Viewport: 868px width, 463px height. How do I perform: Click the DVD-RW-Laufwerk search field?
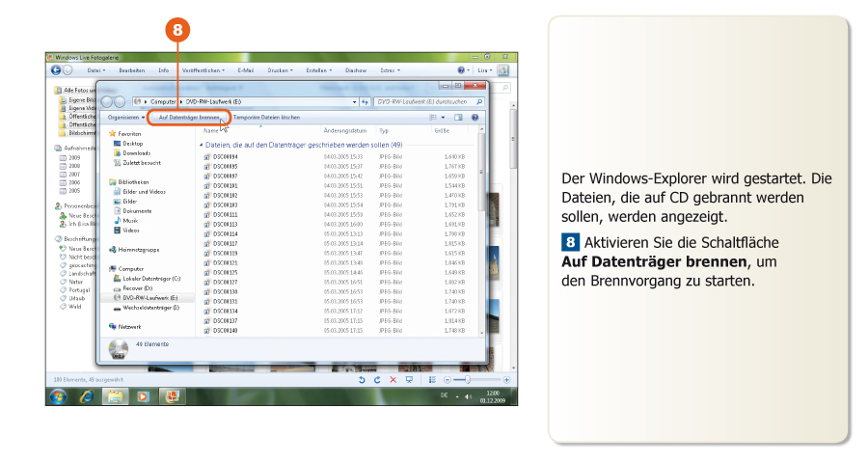point(422,101)
